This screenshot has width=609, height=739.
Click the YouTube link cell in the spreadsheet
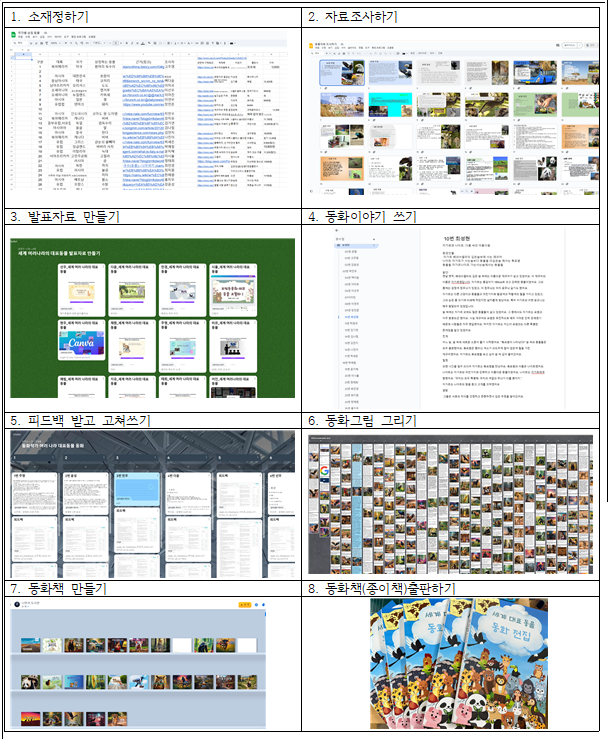coord(143,105)
